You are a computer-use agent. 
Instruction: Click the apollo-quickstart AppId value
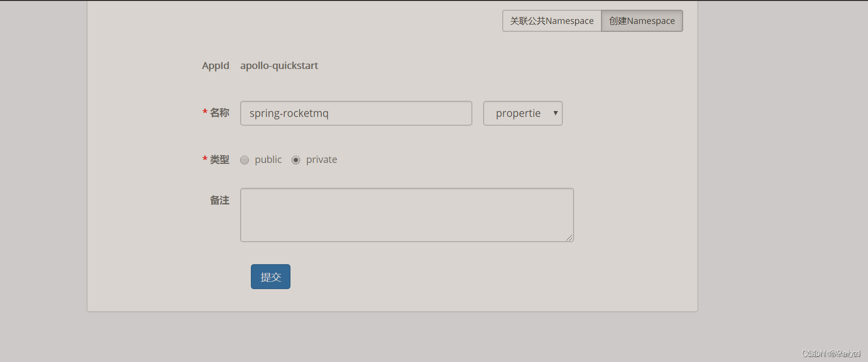(x=279, y=66)
